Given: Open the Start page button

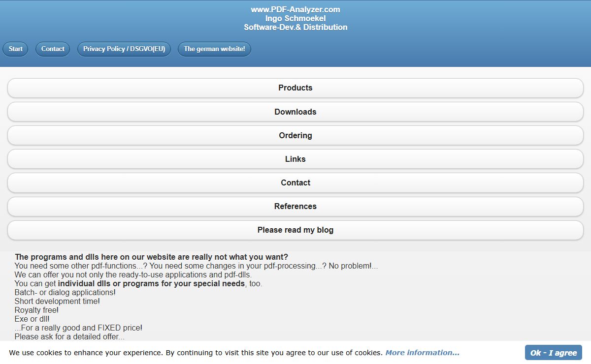Looking at the screenshot, I should click(16, 49).
